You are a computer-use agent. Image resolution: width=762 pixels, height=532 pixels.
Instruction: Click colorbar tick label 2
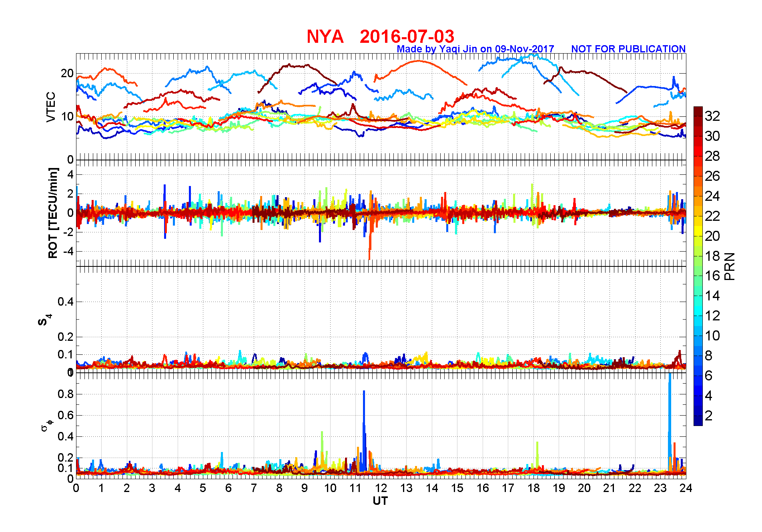(708, 416)
